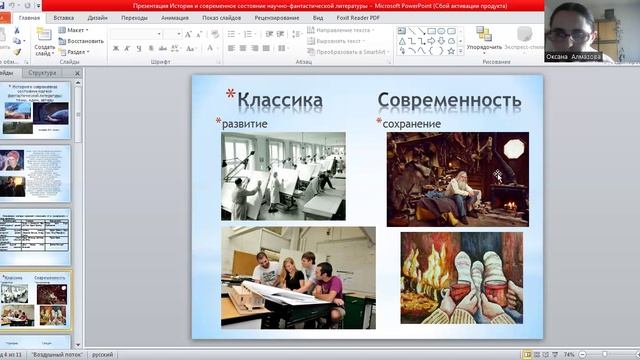Toggle text Shadow formatting
The image size is (640, 360).
tap(151, 49)
